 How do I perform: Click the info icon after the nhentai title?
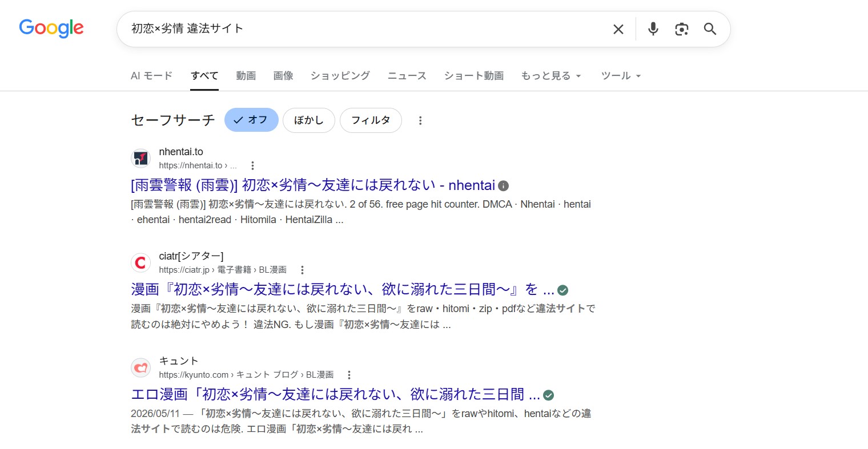coord(503,185)
